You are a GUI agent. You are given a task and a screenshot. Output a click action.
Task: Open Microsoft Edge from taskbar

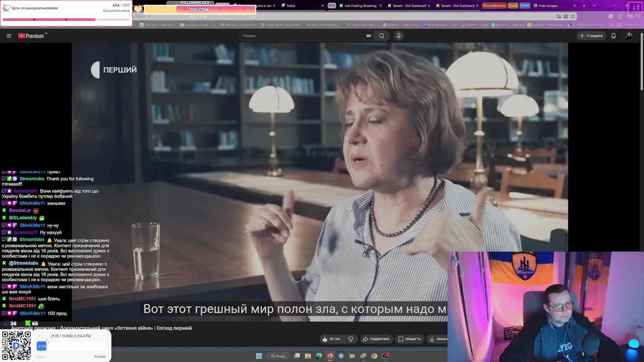coord(318,356)
